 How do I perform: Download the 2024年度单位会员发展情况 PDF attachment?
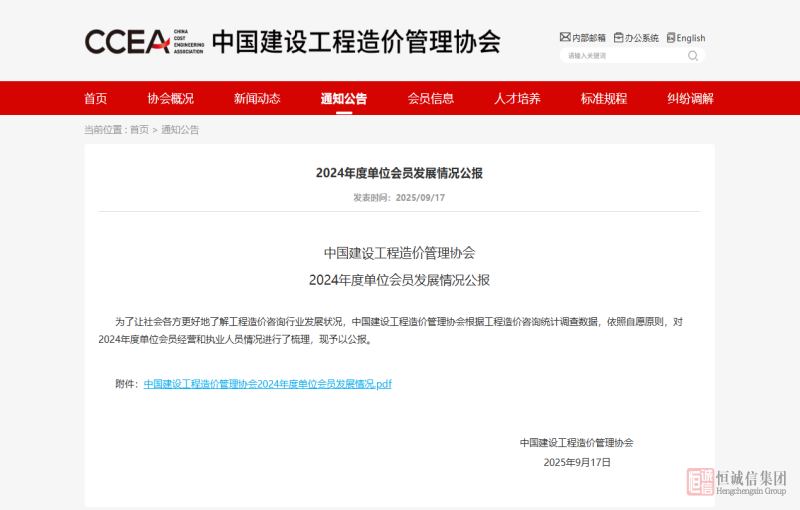(267, 384)
